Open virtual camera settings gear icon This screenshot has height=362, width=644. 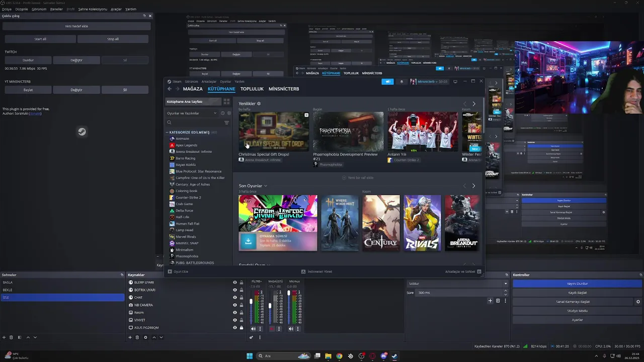[x=638, y=302]
